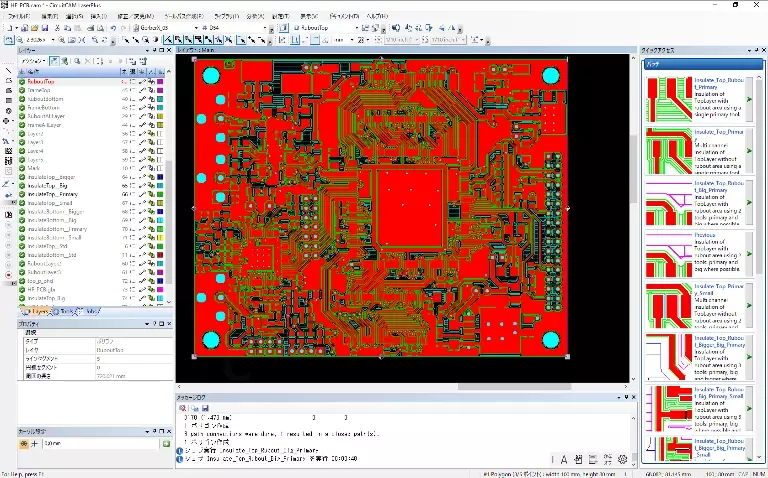Click the green go button beside the cursor field
This screenshot has height=478, width=768.
(167, 444)
